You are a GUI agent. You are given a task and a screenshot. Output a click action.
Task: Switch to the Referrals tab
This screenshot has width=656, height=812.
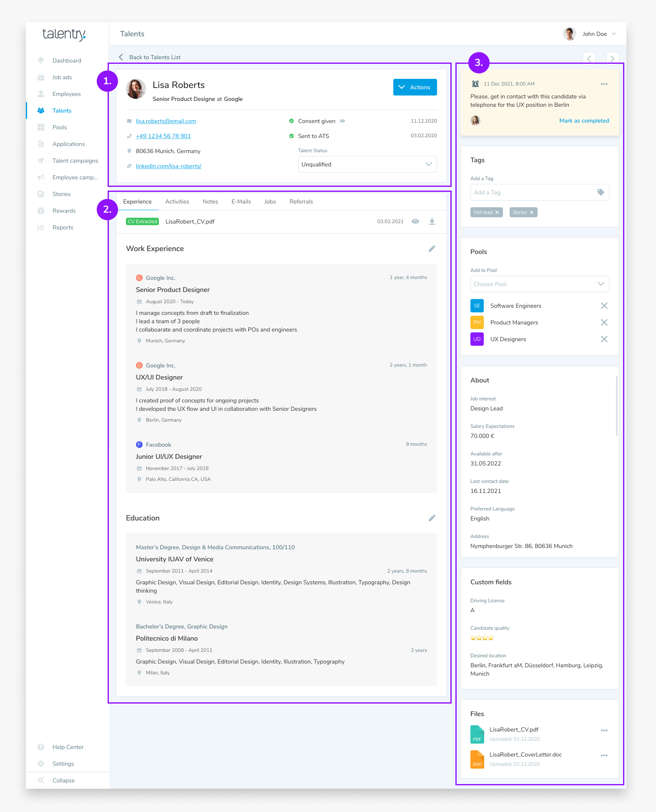point(301,201)
